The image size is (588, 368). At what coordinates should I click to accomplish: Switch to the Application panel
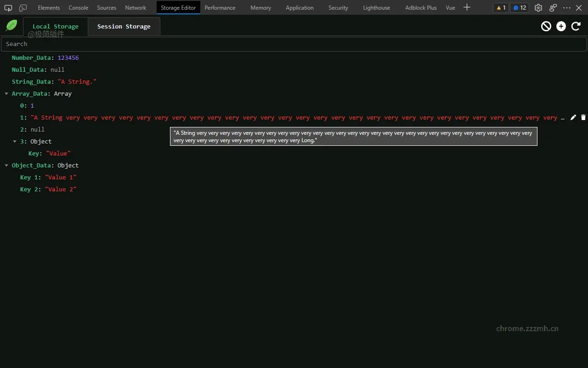300,8
